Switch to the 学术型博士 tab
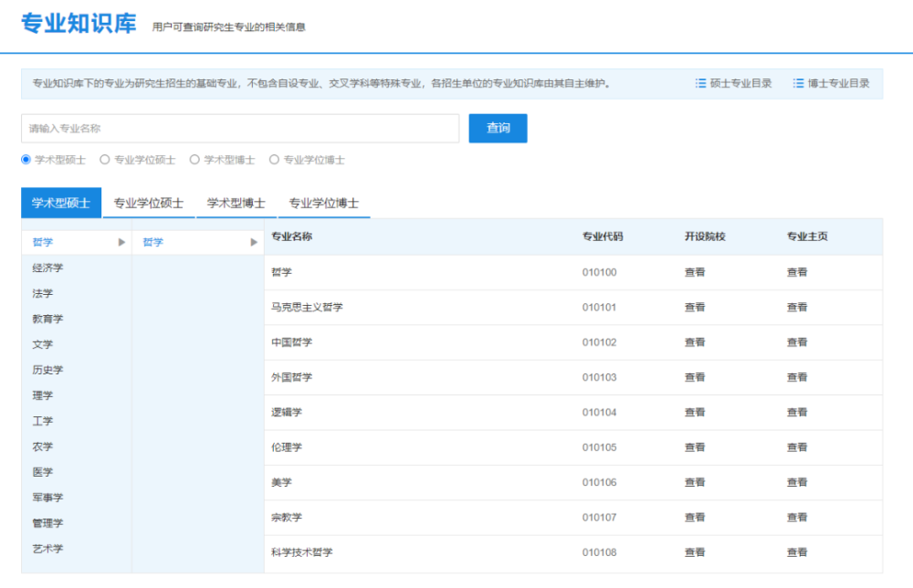The image size is (913, 588). [236, 203]
